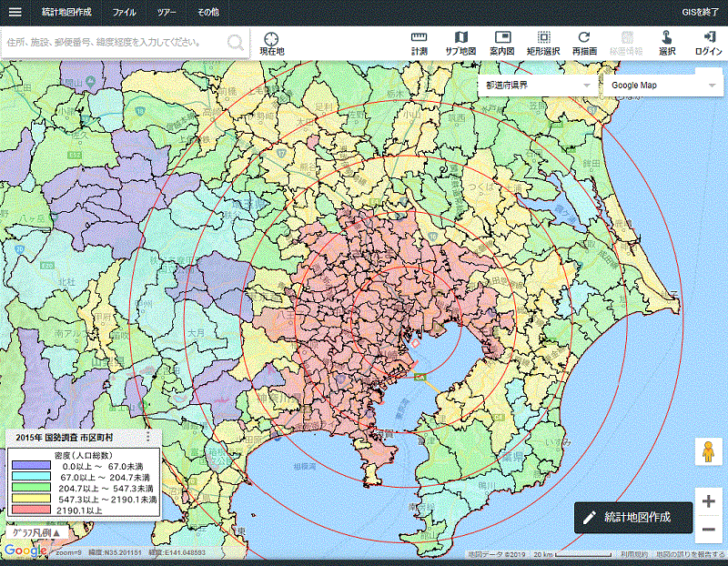
Task: Select the 計測 measurement tool
Action: click(x=420, y=43)
